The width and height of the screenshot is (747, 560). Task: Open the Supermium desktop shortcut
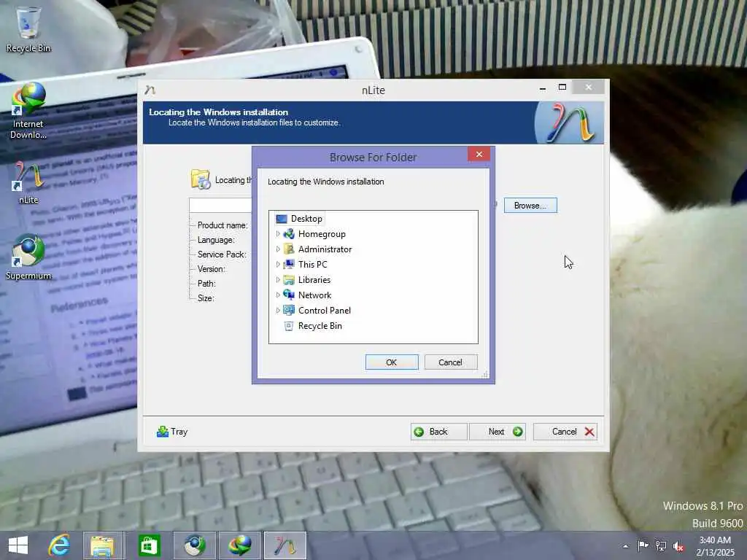[28, 257]
